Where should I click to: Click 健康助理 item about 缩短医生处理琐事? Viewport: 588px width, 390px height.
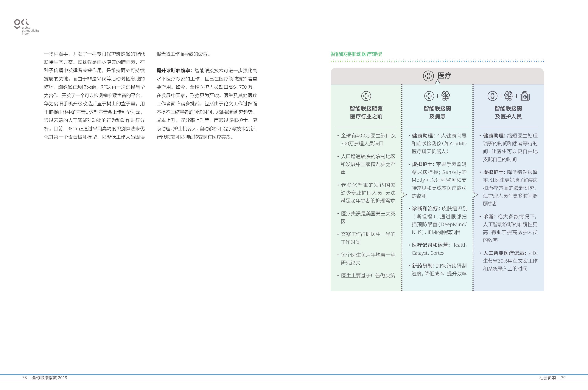click(509, 147)
